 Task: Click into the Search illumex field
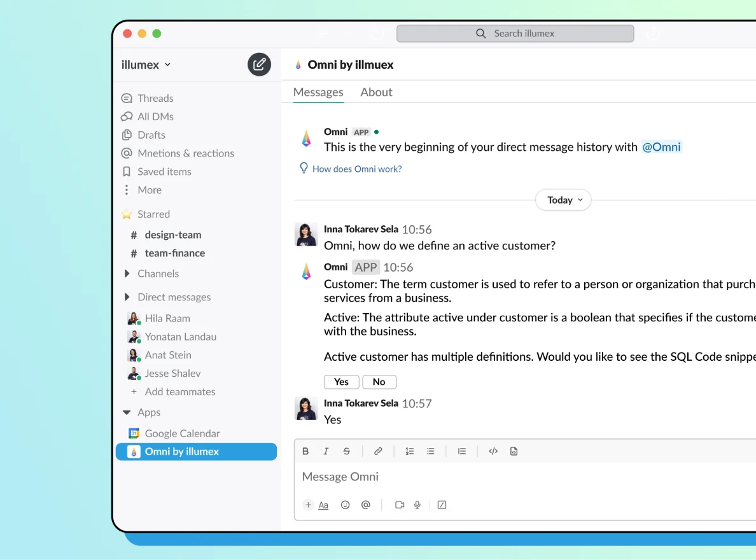tap(515, 33)
